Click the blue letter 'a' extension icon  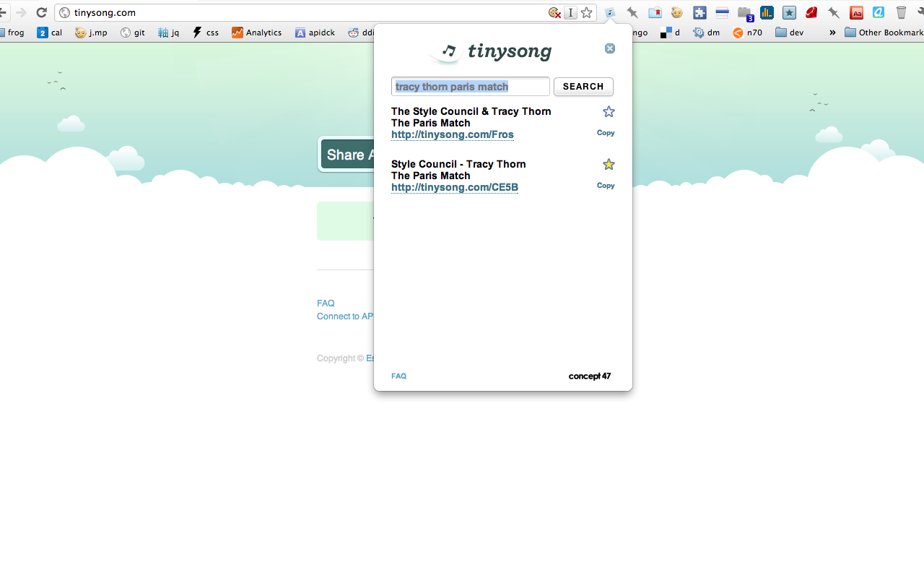coord(879,12)
